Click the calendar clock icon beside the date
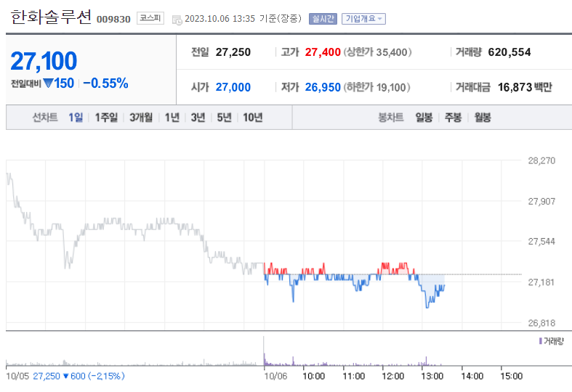This screenshot has height=392, width=572. 177,20
